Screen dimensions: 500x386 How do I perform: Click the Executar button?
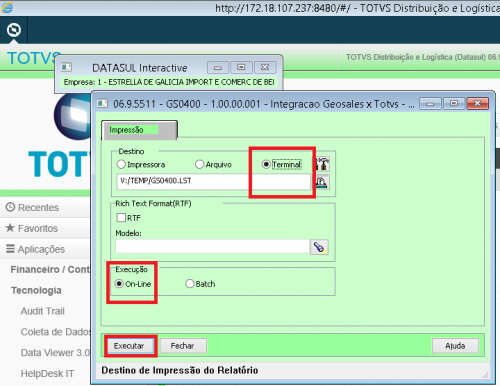(129, 346)
